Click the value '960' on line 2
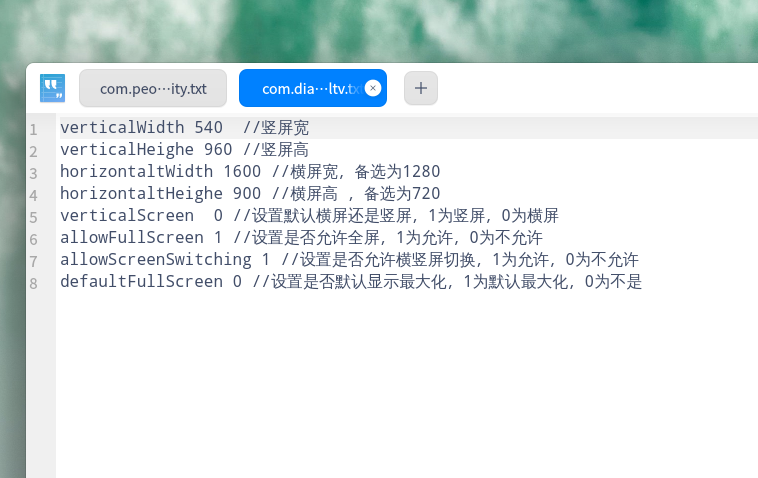 [218, 149]
